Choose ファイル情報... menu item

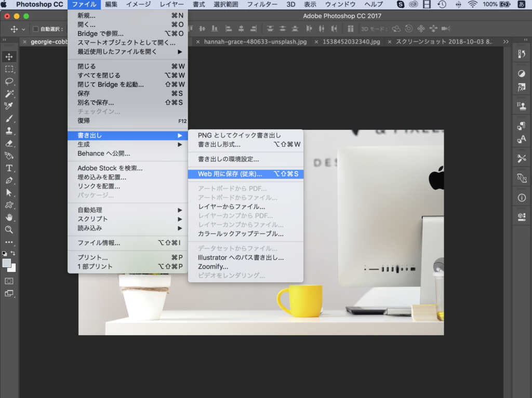[x=128, y=243]
